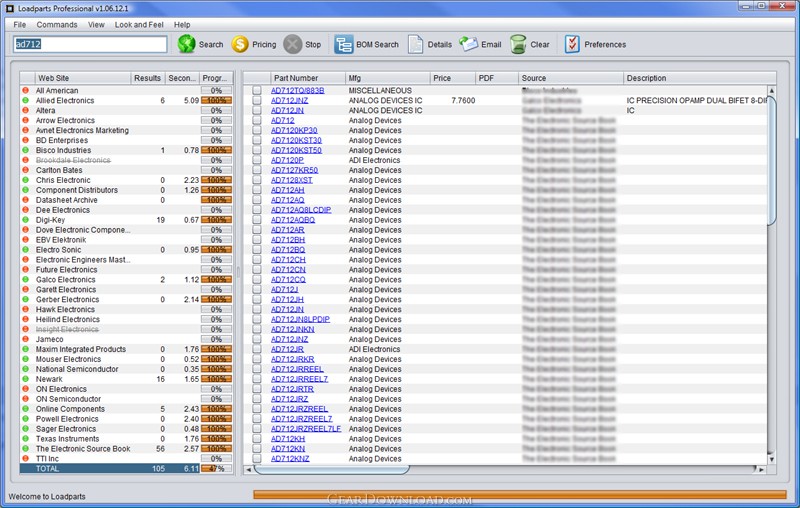Click red status dot for Hawk Electronics

pyautogui.click(x=26, y=309)
